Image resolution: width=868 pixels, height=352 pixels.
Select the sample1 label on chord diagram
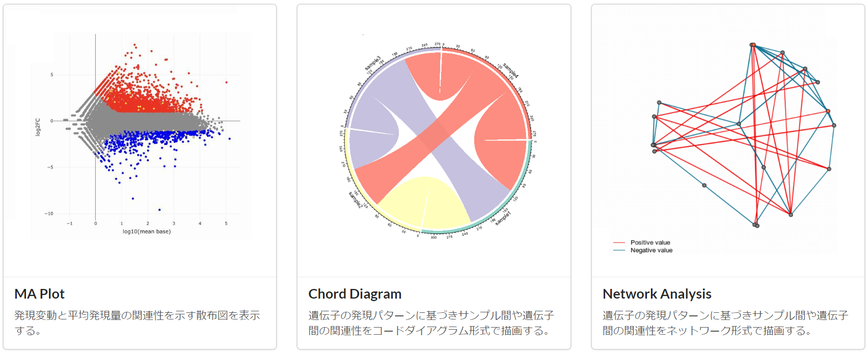point(502,218)
